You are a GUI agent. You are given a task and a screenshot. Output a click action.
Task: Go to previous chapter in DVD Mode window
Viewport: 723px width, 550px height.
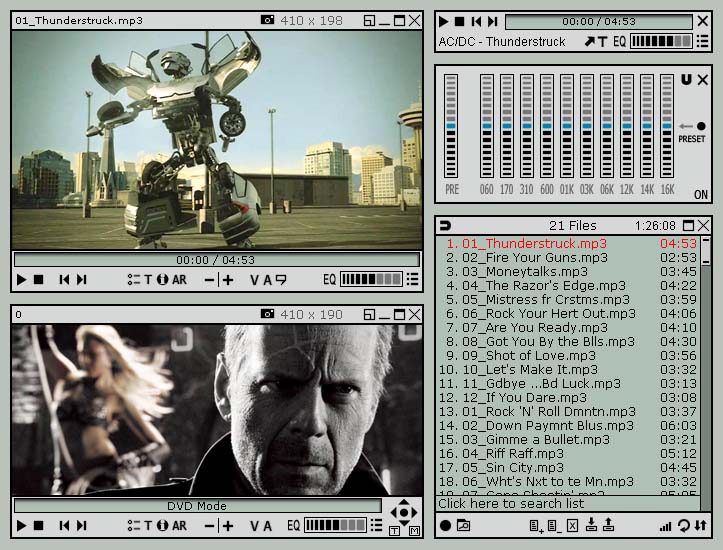click(64, 526)
